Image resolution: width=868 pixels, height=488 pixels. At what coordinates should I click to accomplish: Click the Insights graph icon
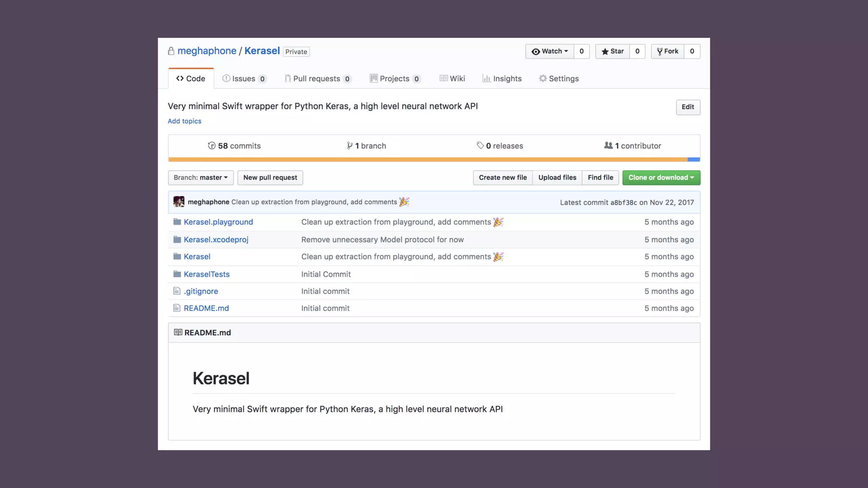pyautogui.click(x=486, y=78)
